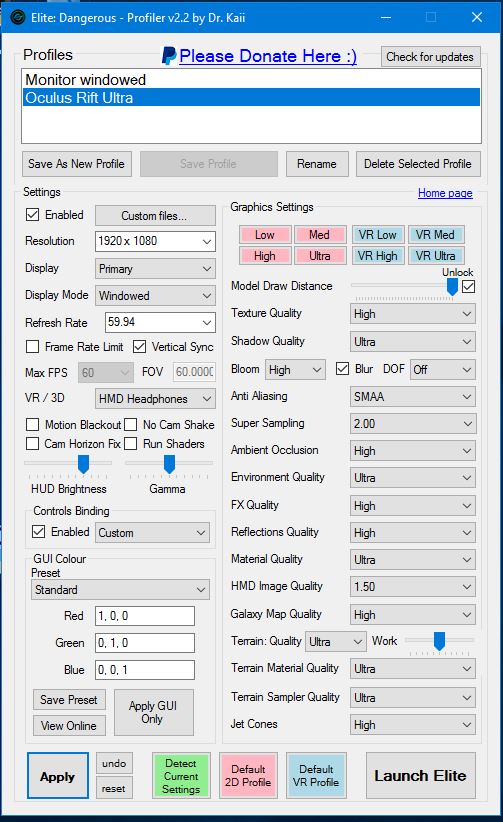The width and height of the screenshot is (503, 822).
Task: Enable the Frame Rate Limit checkbox
Action: tap(33, 347)
